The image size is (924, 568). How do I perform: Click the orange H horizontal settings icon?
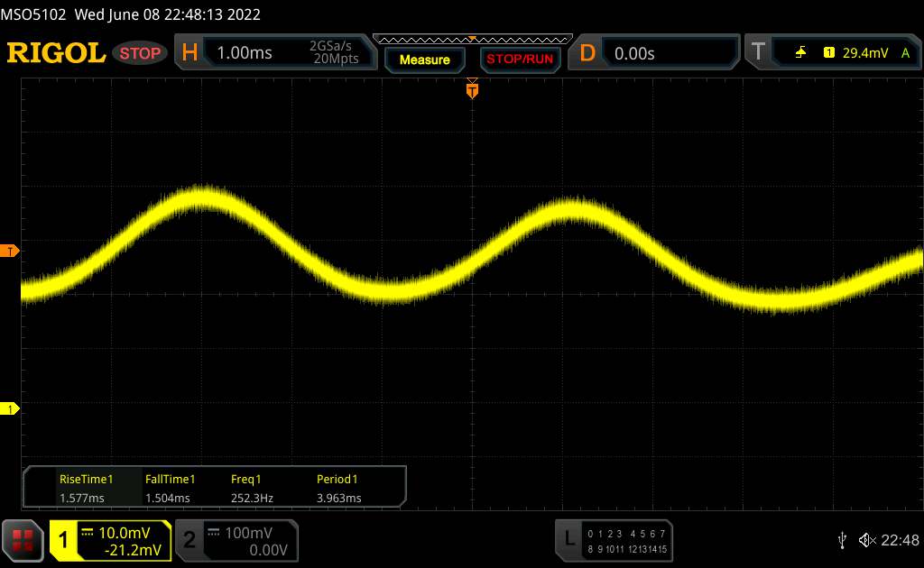click(189, 53)
